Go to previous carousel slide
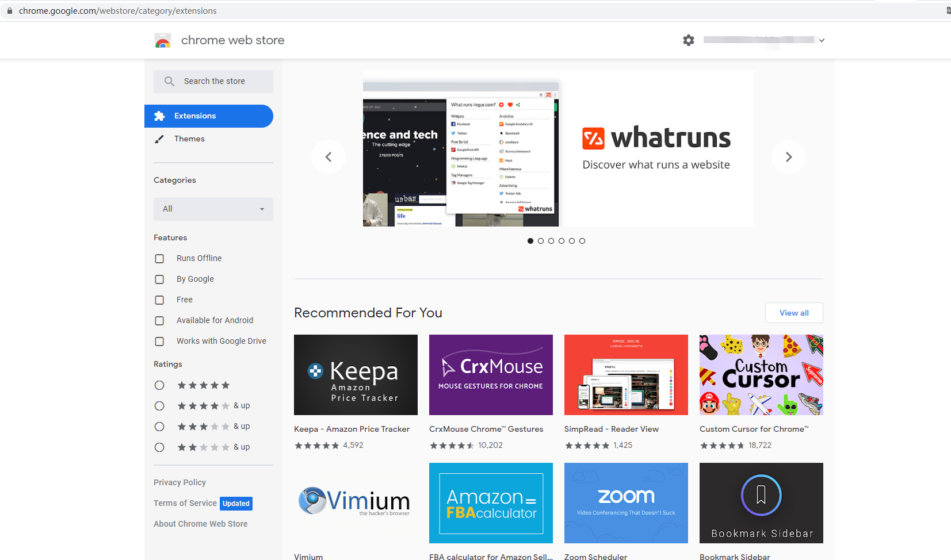The height and width of the screenshot is (560, 951). tap(329, 157)
